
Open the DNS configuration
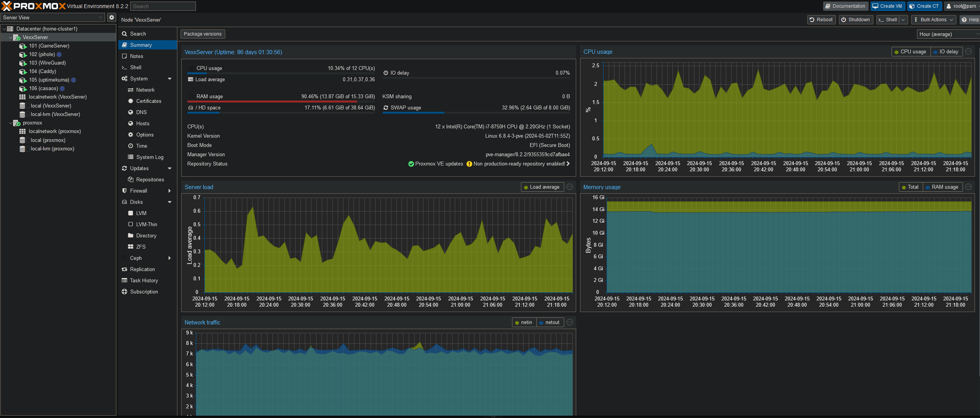tap(141, 112)
